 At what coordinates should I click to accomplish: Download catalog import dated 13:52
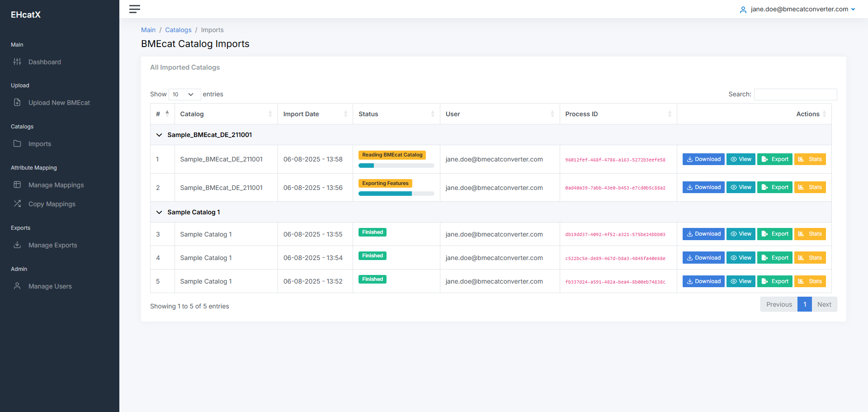703,281
